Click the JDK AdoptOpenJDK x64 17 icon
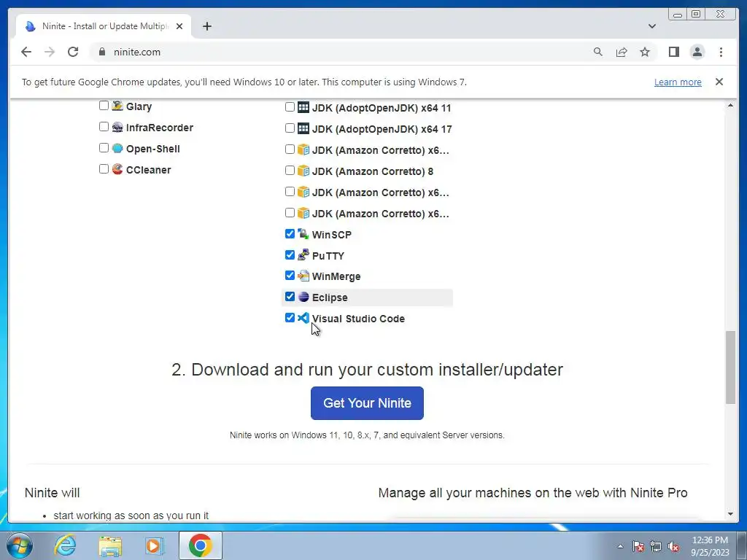 tap(303, 128)
